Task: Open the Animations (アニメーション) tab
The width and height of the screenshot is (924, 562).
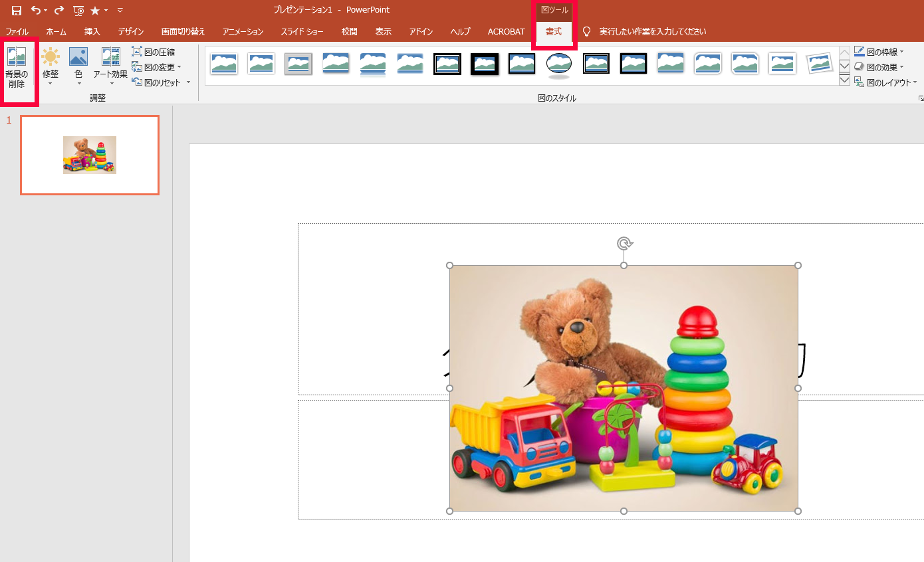Action: coord(243,32)
